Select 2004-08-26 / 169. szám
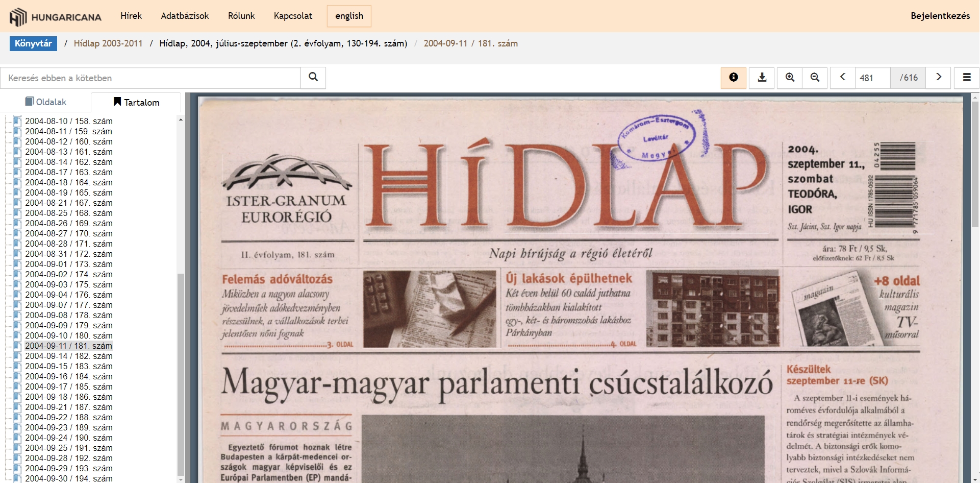Screen dimensions: 980x483 click(69, 223)
